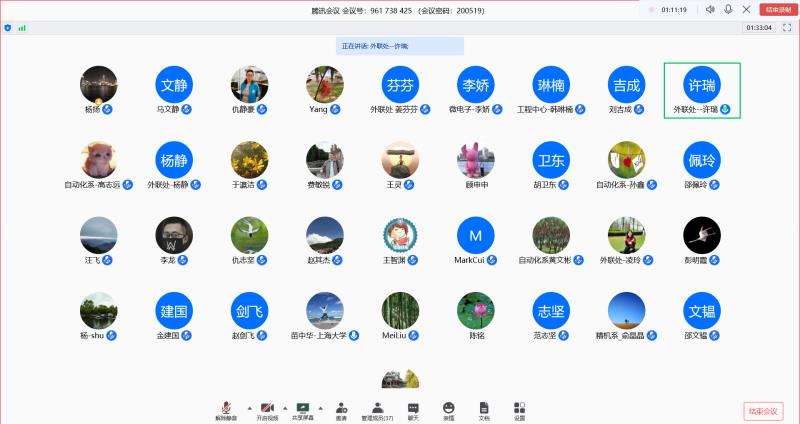
Task: Toggle recording bar speaker sound icon
Action: [709, 9]
